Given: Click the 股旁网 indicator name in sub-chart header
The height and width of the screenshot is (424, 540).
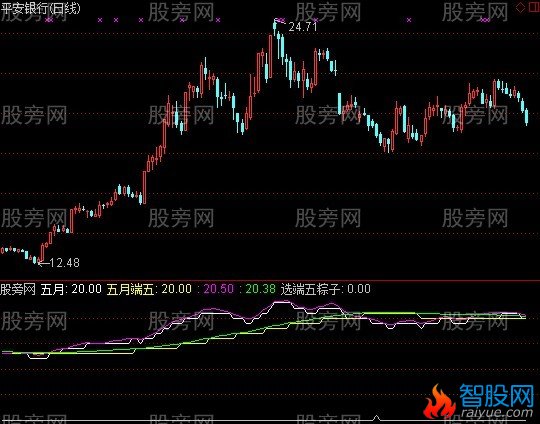Looking at the screenshot, I should coord(18,289).
